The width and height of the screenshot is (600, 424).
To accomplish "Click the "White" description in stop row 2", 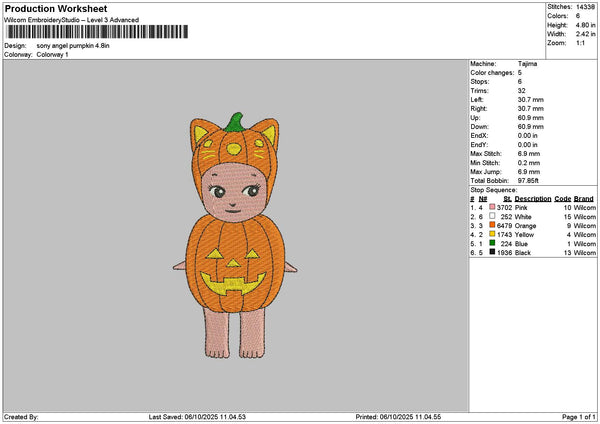I will [523, 217].
